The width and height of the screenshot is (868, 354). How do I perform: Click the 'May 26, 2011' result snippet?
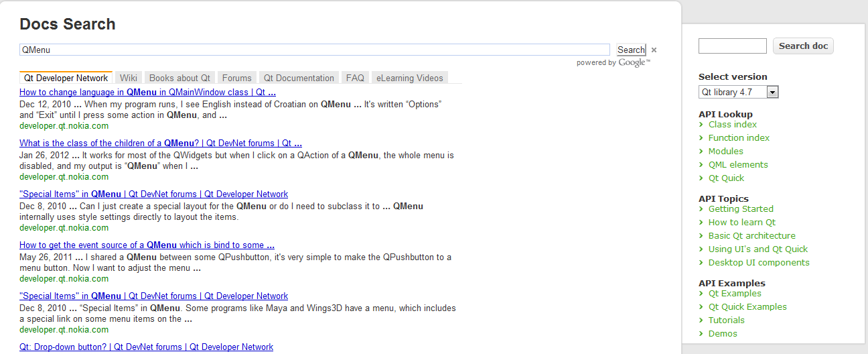point(235,263)
